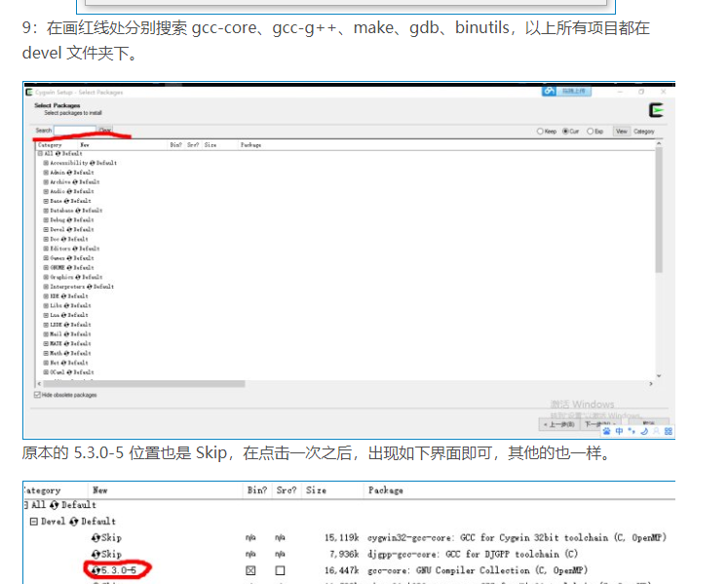
Task: Select the Curr radio button
Action: tap(565, 131)
